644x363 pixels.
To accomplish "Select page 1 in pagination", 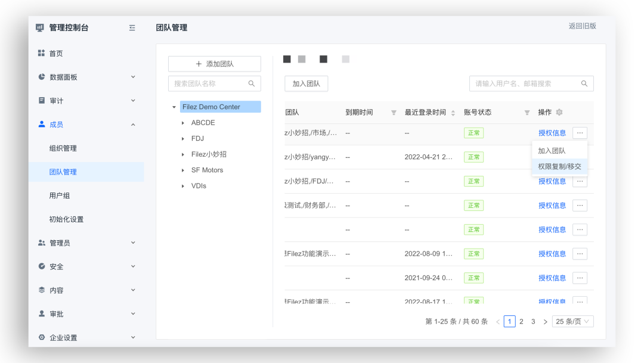I will point(509,321).
